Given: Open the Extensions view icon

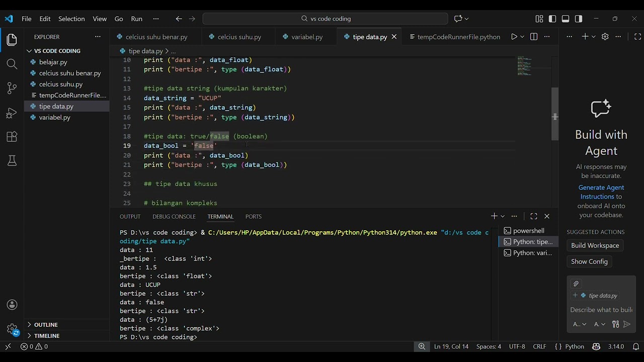Looking at the screenshot, I should click(12, 137).
